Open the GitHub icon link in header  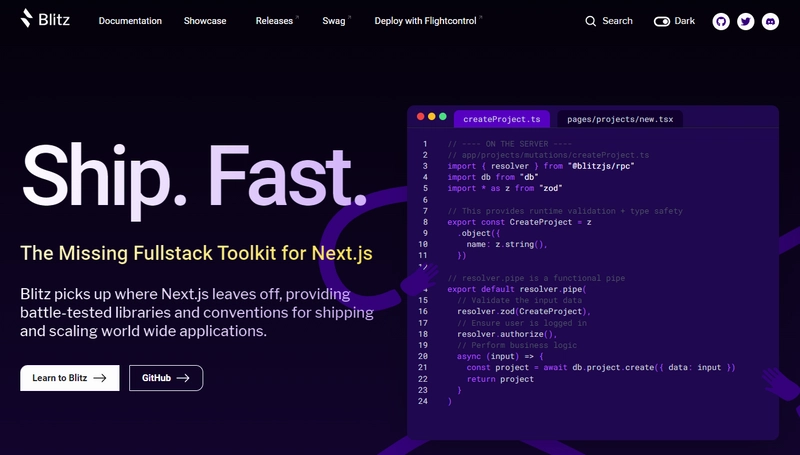(x=721, y=21)
